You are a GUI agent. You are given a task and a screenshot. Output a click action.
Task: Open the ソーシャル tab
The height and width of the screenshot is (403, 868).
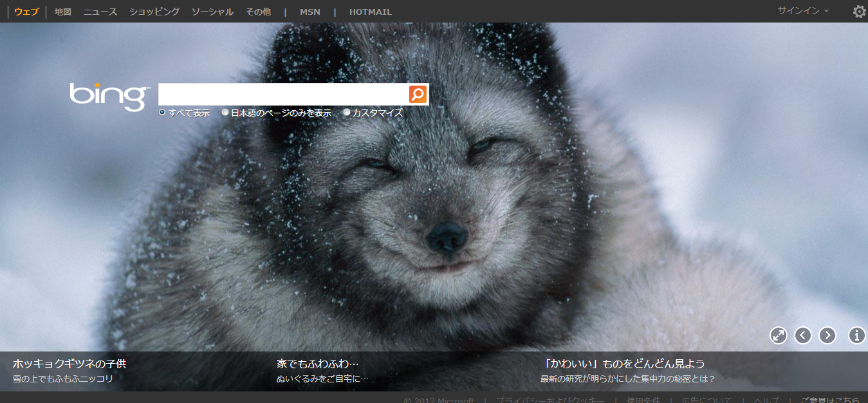[212, 12]
